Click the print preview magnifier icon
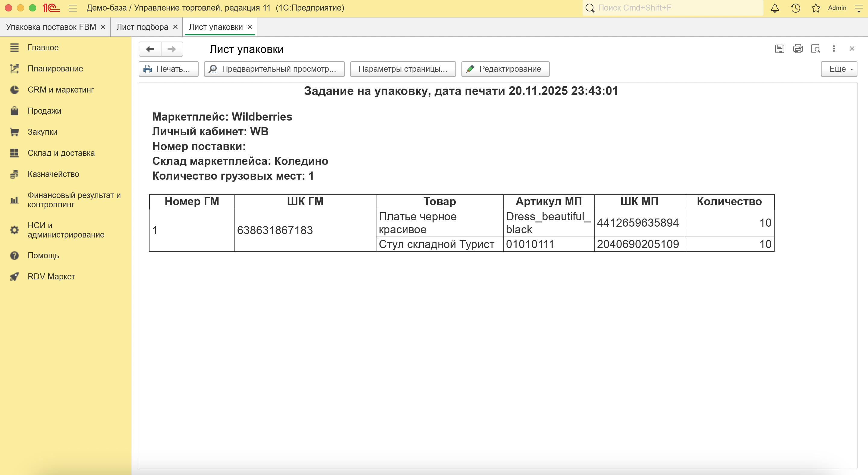The image size is (868, 475). pyautogui.click(x=816, y=49)
